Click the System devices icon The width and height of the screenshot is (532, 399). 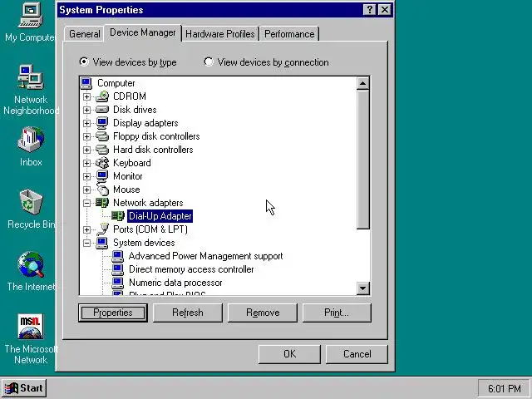point(102,243)
